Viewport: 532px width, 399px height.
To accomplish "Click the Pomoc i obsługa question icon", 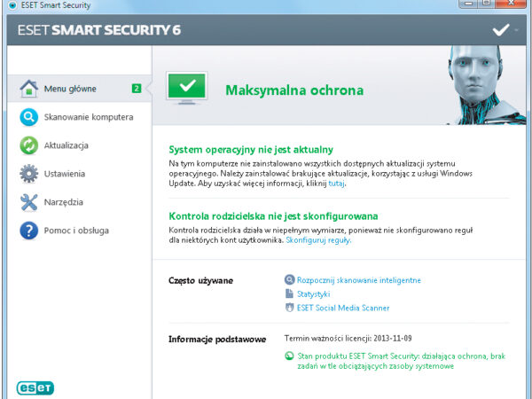I will (x=28, y=231).
